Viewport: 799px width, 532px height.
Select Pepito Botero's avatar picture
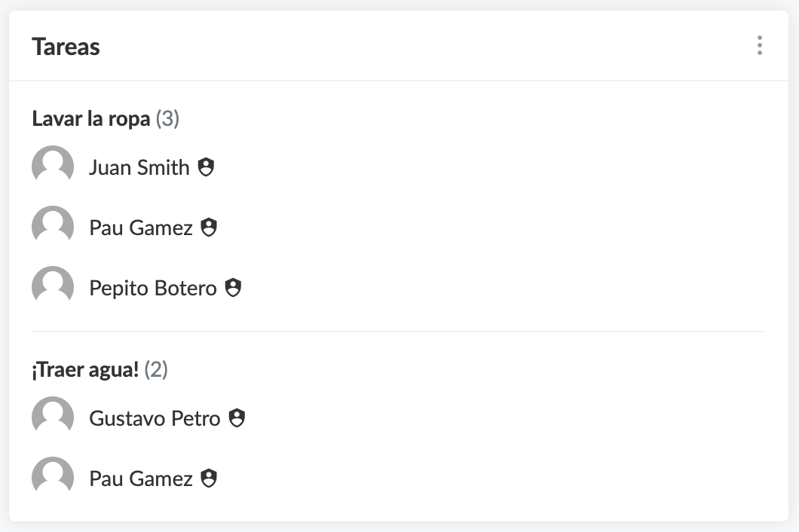(x=53, y=287)
